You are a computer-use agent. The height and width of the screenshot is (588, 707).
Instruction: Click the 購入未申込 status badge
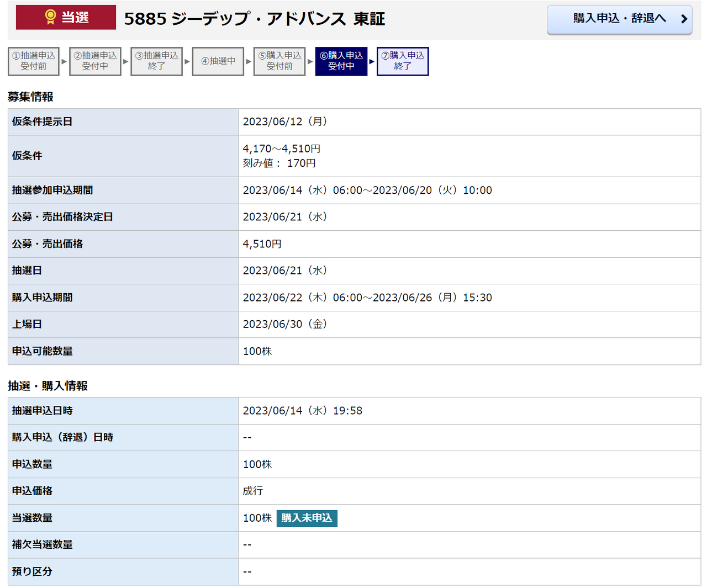pos(307,518)
